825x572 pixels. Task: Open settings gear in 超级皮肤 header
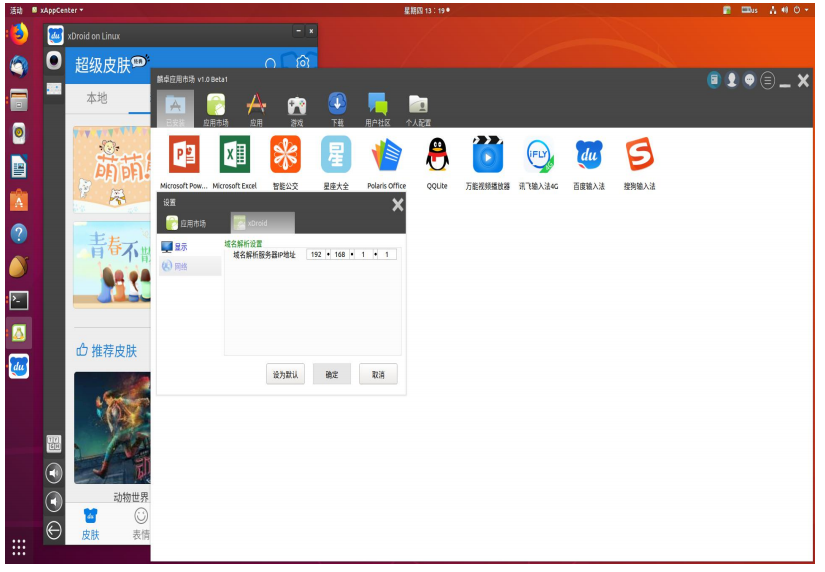[x=303, y=63]
